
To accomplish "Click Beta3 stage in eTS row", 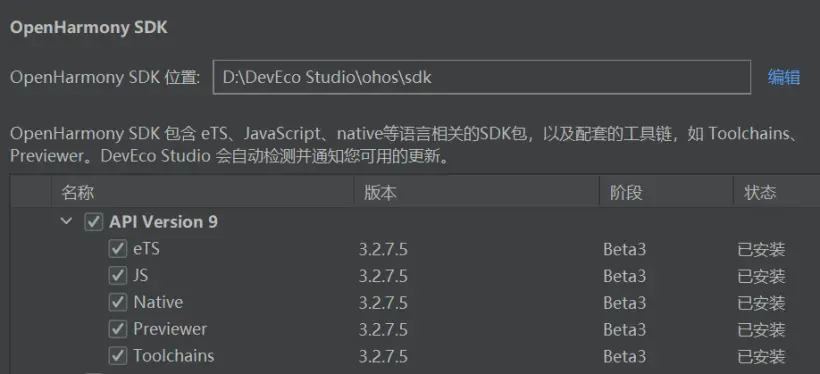I will click(624, 250).
